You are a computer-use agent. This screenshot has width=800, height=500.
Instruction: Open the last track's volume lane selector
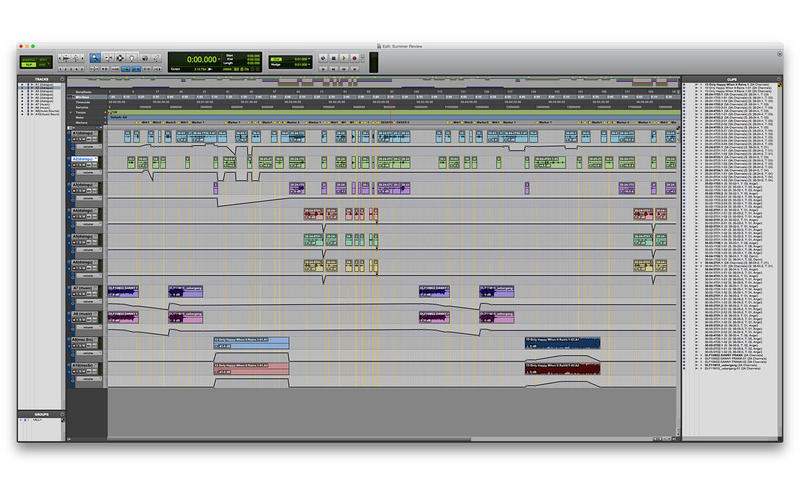coord(88,379)
